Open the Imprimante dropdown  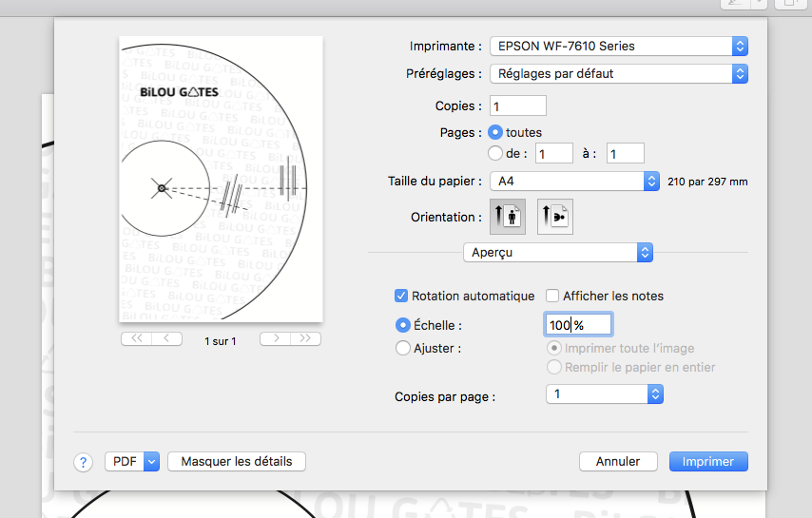coord(618,46)
